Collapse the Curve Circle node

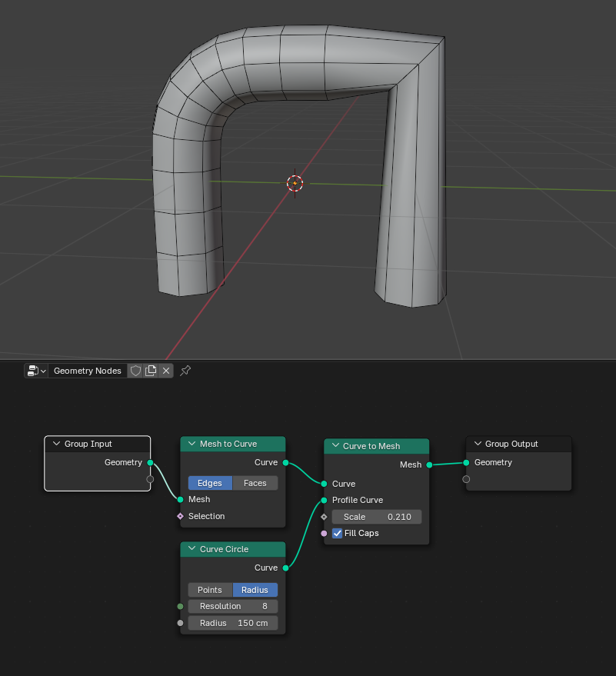point(191,549)
